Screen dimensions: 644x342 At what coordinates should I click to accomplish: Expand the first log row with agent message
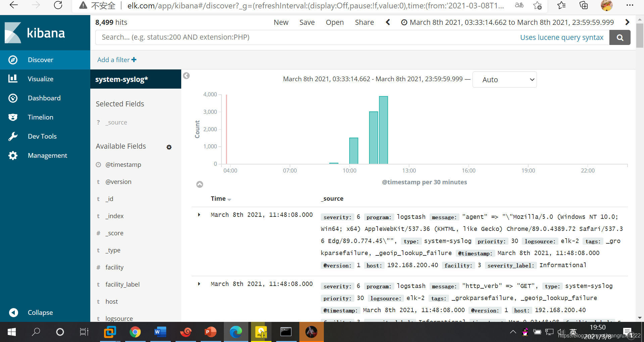(x=199, y=215)
